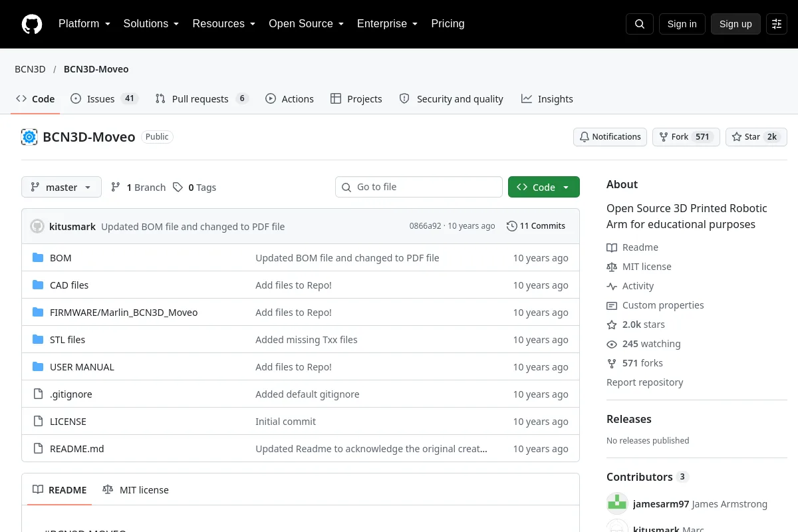Open the GitHub homepage logo
This screenshot has height=532, width=798.
32,24
